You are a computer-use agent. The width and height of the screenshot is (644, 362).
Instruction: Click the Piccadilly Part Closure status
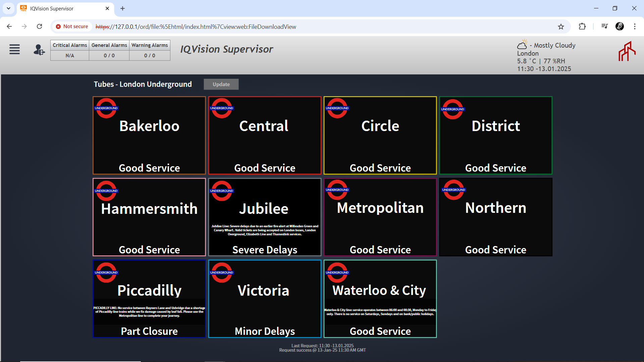[x=149, y=331]
